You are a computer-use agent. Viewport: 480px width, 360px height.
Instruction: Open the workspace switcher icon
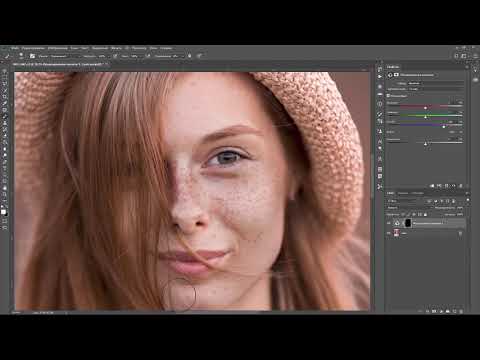(464, 56)
